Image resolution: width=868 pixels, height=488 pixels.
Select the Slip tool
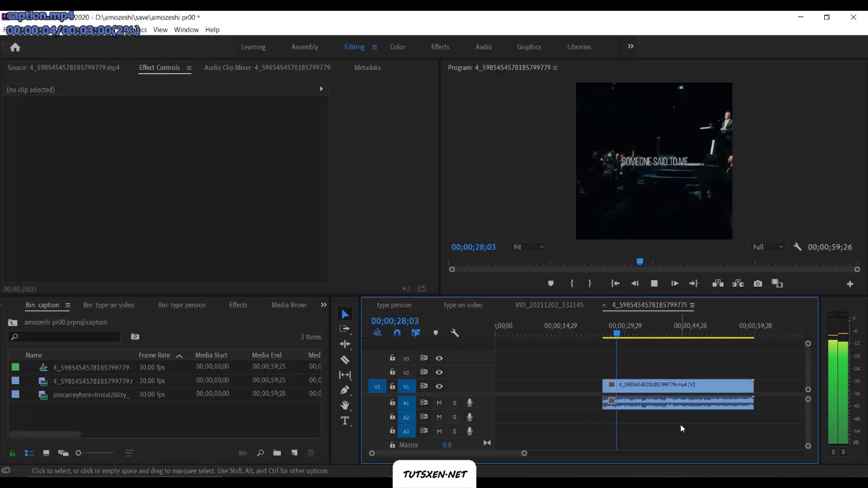tap(345, 375)
